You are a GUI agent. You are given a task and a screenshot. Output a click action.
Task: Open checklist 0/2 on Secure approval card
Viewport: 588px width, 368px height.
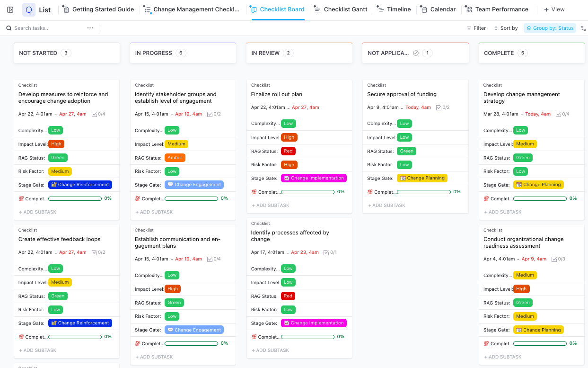tap(442, 108)
